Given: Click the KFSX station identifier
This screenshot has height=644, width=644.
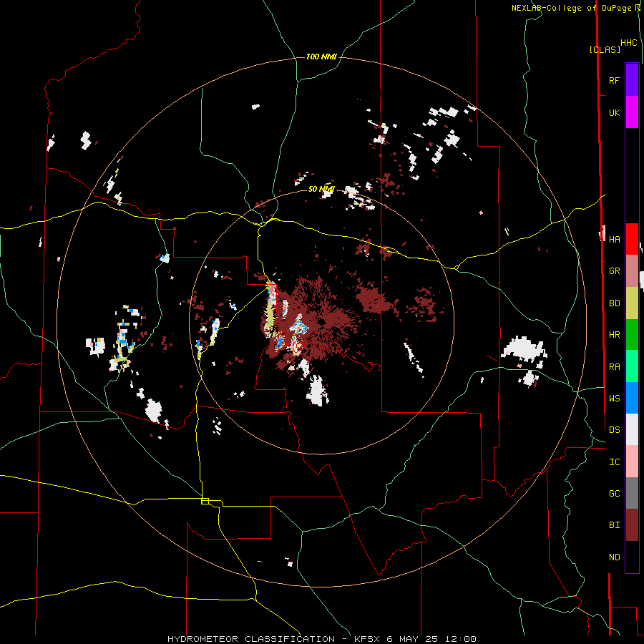Looking at the screenshot, I should [x=368, y=639].
